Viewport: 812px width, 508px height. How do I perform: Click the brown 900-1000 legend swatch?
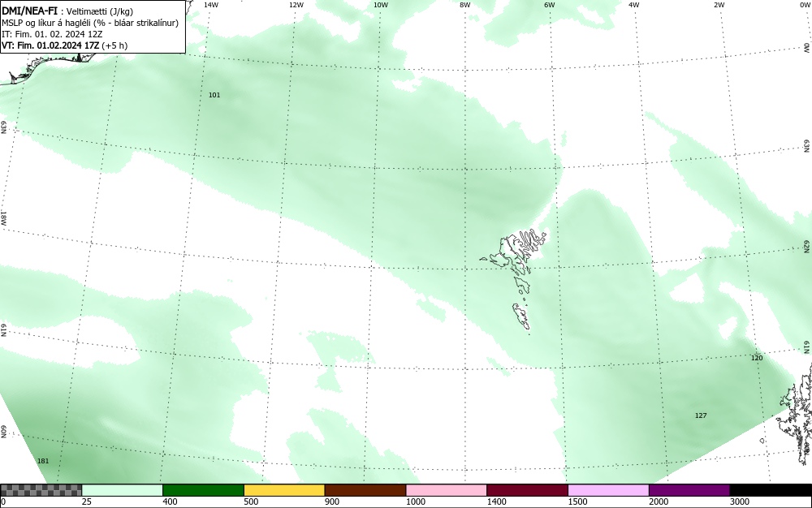click(365, 490)
